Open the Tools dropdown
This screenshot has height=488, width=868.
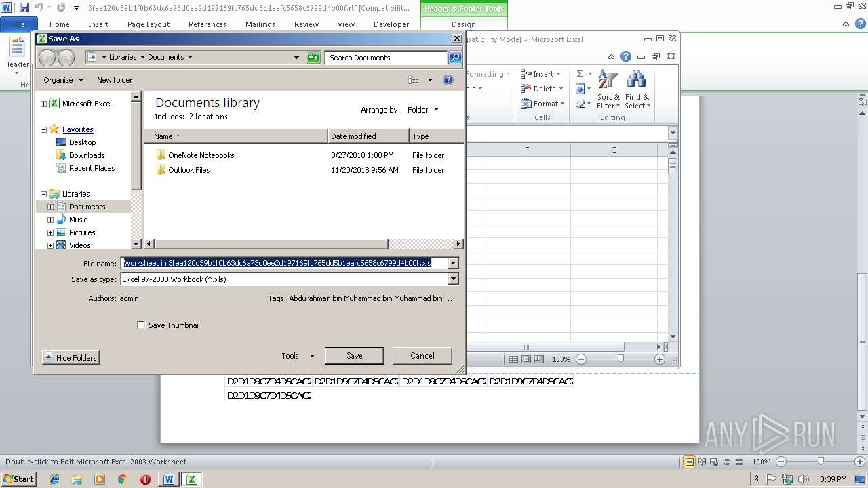click(298, 356)
